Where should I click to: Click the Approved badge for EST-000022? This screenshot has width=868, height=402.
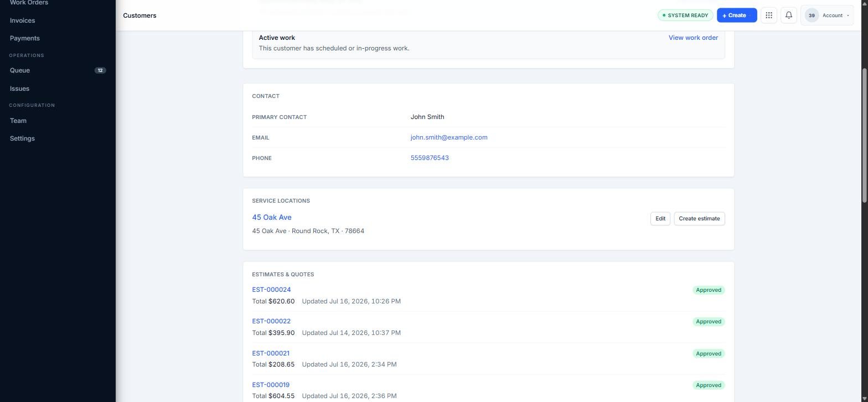[x=709, y=322]
